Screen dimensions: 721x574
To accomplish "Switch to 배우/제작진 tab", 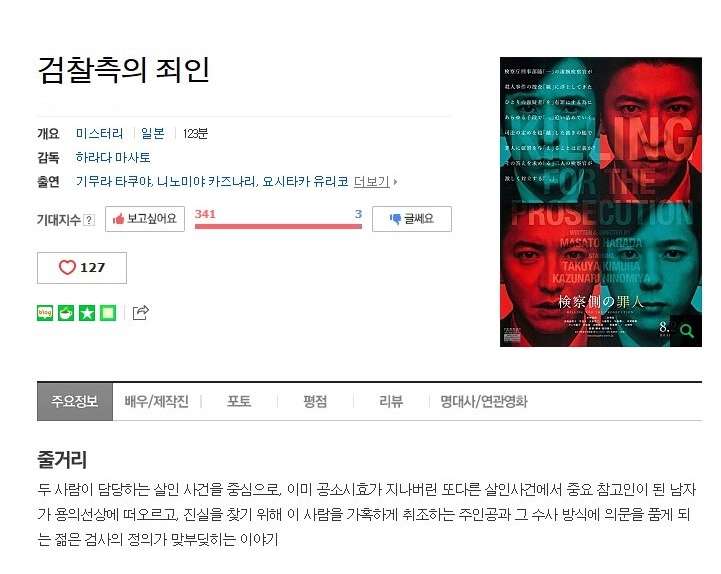I will 157,402.
